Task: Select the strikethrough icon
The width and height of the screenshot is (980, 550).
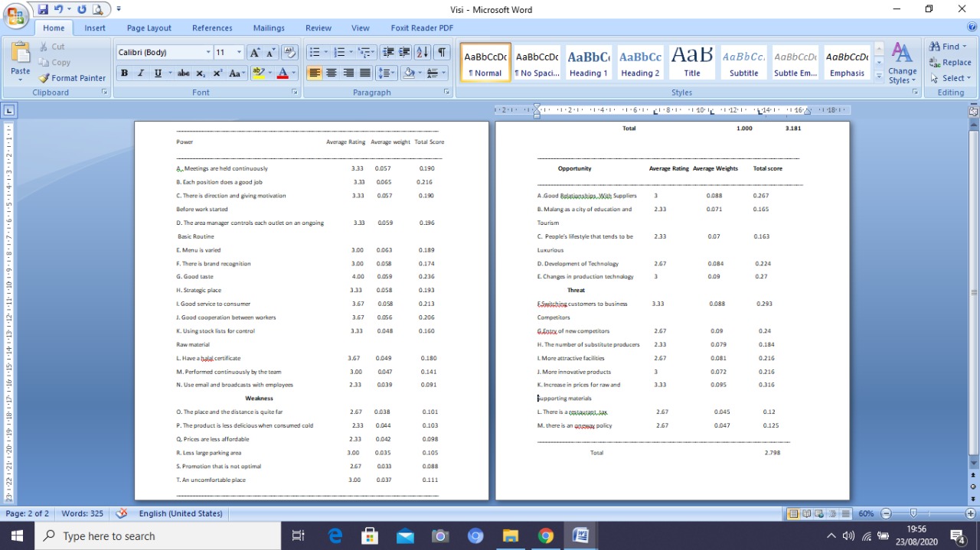Action: click(184, 73)
